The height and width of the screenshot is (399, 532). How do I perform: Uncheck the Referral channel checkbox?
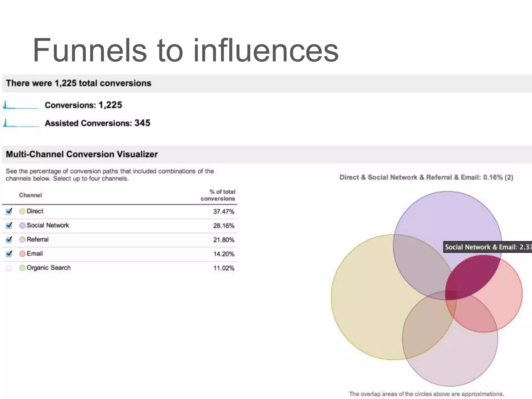tap(9, 239)
